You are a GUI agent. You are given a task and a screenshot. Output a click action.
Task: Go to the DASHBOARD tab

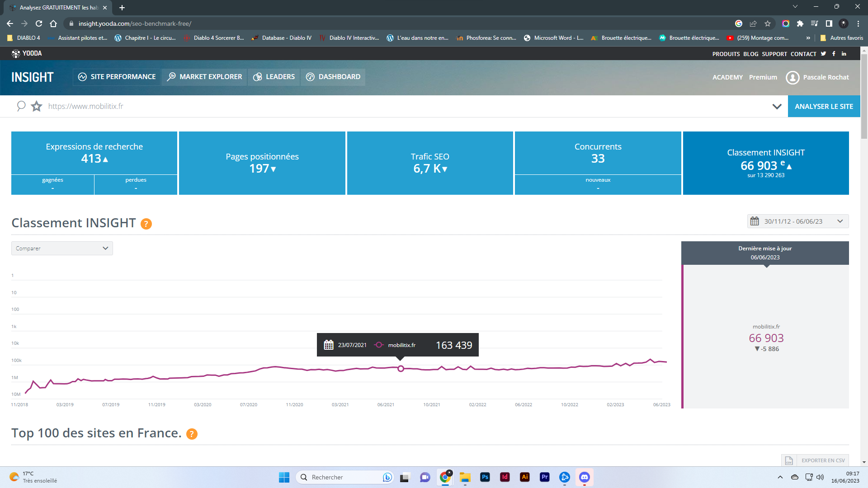pyautogui.click(x=333, y=77)
